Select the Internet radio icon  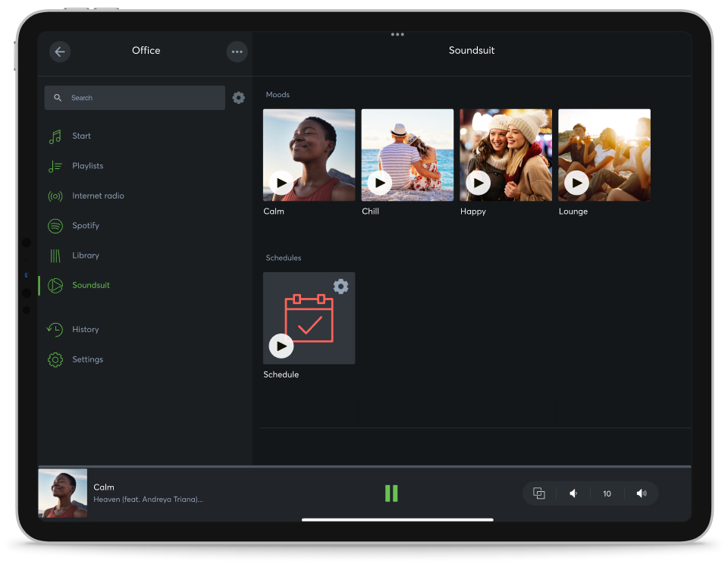[55, 196]
